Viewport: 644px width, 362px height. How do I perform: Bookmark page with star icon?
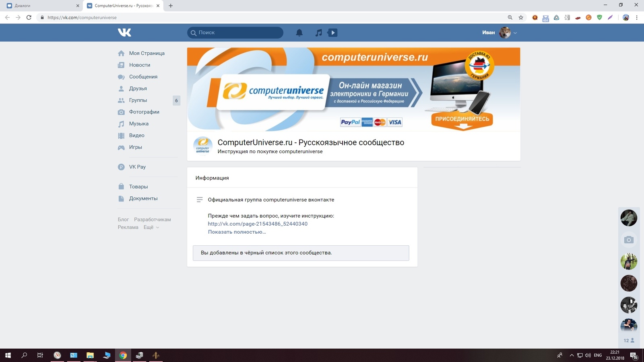[521, 17]
